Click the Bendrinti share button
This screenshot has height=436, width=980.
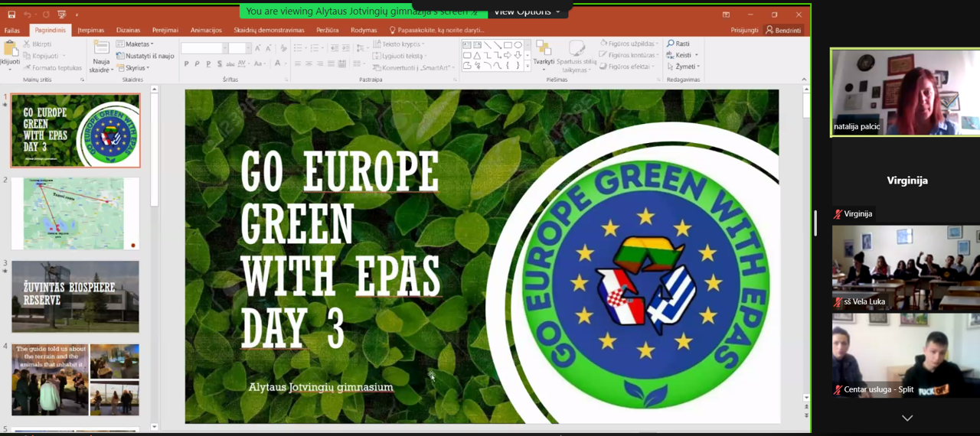(783, 31)
